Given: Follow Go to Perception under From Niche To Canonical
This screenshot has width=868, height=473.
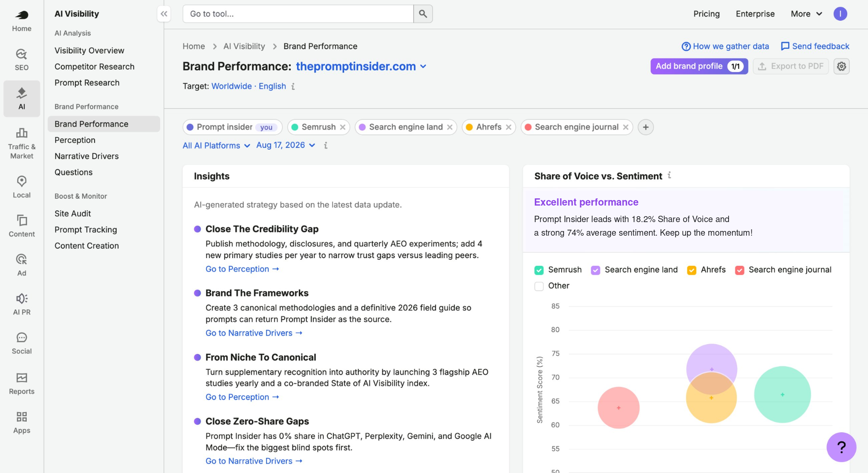Looking at the screenshot, I should pos(242,397).
